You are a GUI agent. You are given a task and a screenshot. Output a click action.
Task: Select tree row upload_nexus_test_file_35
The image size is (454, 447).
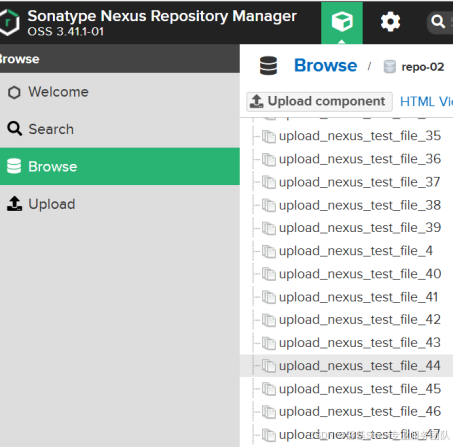point(347,136)
